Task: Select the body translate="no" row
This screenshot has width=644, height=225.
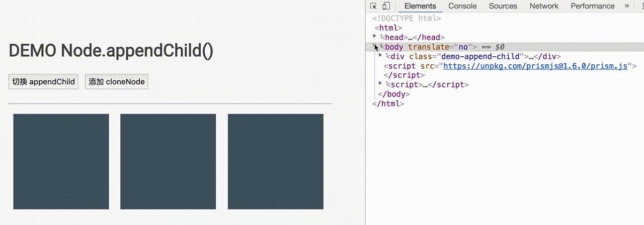Action: [x=505, y=47]
